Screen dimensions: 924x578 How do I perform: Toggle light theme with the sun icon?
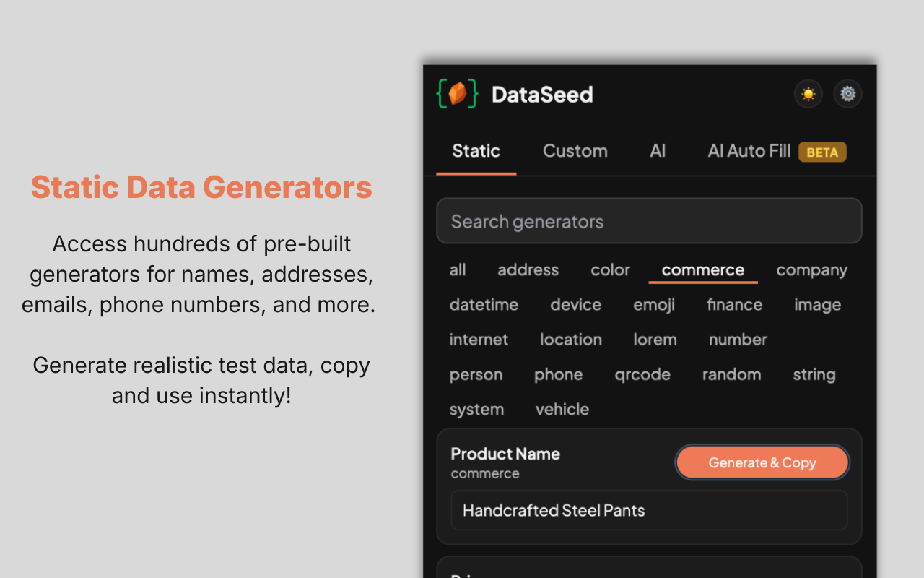coord(808,94)
